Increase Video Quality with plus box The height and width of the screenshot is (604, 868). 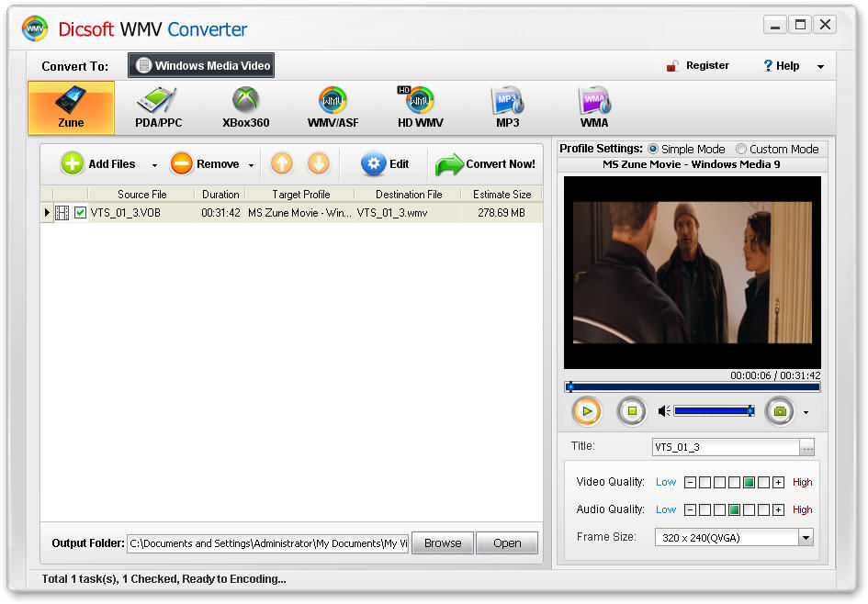[x=778, y=482]
